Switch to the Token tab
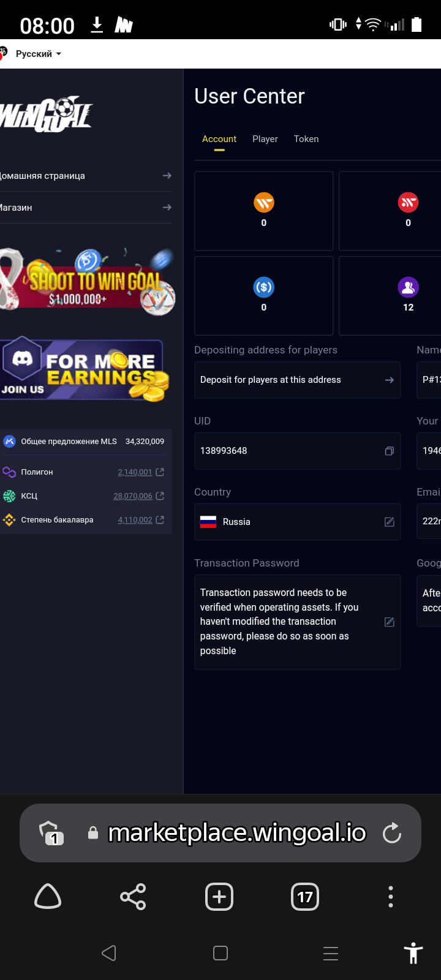This screenshot has width=441, height=980. pos(306,139)
